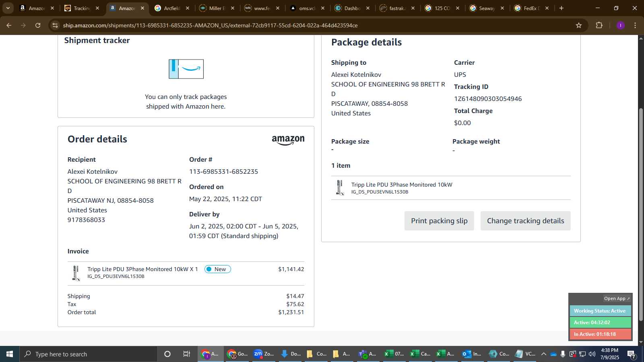
Task: Click the vertical page scrollbar
Action: click(x=641, y=215)
